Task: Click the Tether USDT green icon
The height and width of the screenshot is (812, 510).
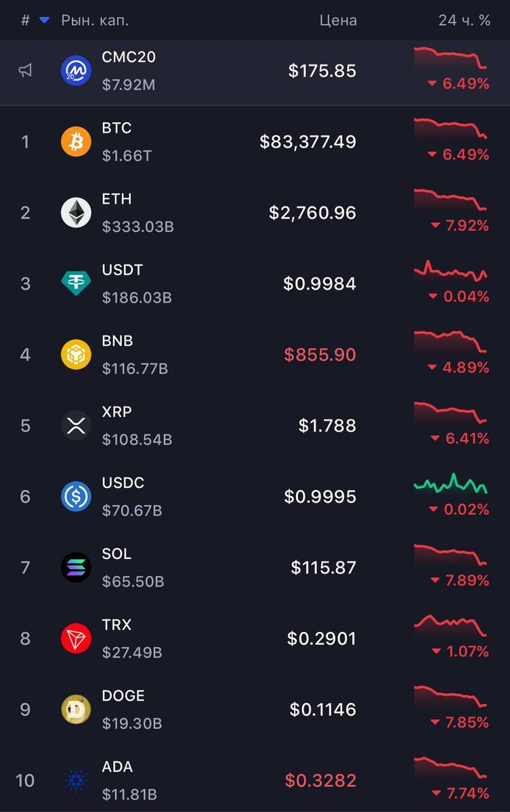Action: click(76, 284)
